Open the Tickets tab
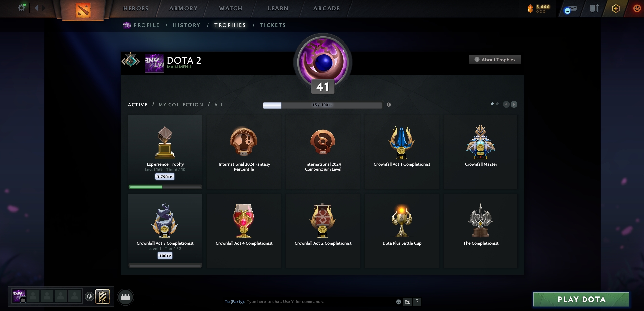This screenshot has height=311, width=644. (x=273, y=25)
